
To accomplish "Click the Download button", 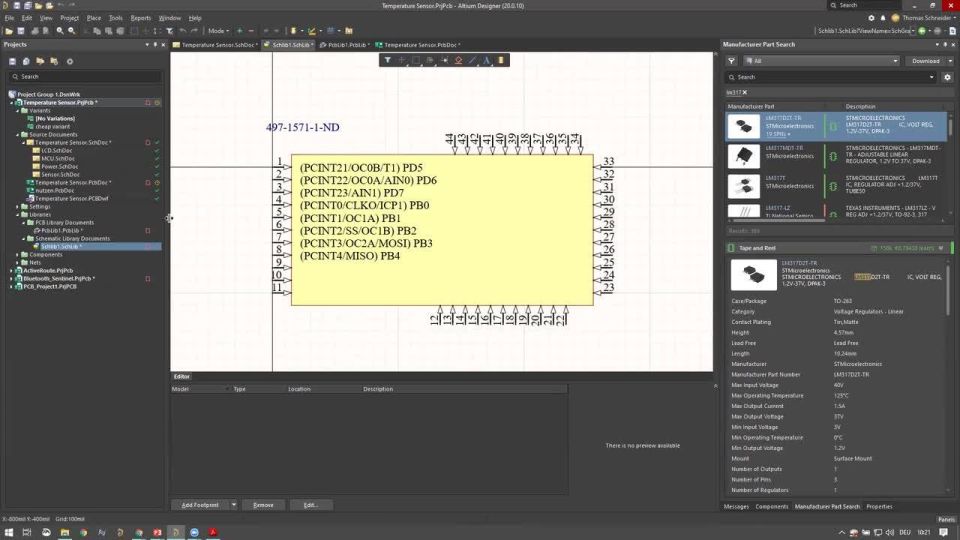I will pos(925,61).
